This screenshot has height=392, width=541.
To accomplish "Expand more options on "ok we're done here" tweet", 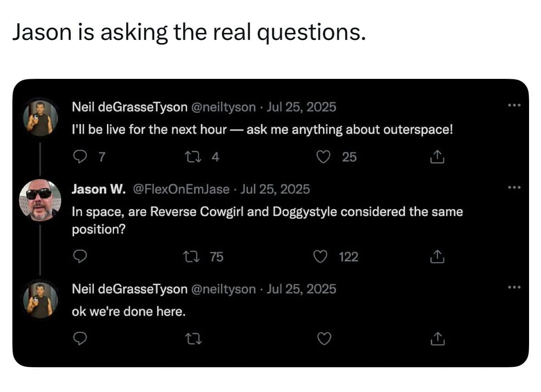I will coord(515,287).
